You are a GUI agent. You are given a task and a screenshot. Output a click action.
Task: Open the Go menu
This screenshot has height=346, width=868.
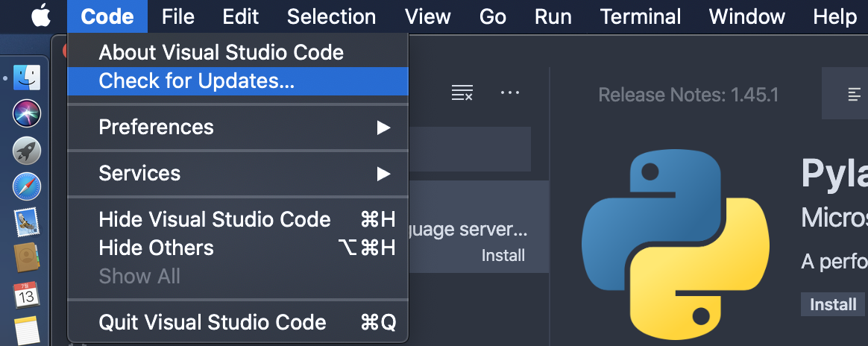pos(493,16)
